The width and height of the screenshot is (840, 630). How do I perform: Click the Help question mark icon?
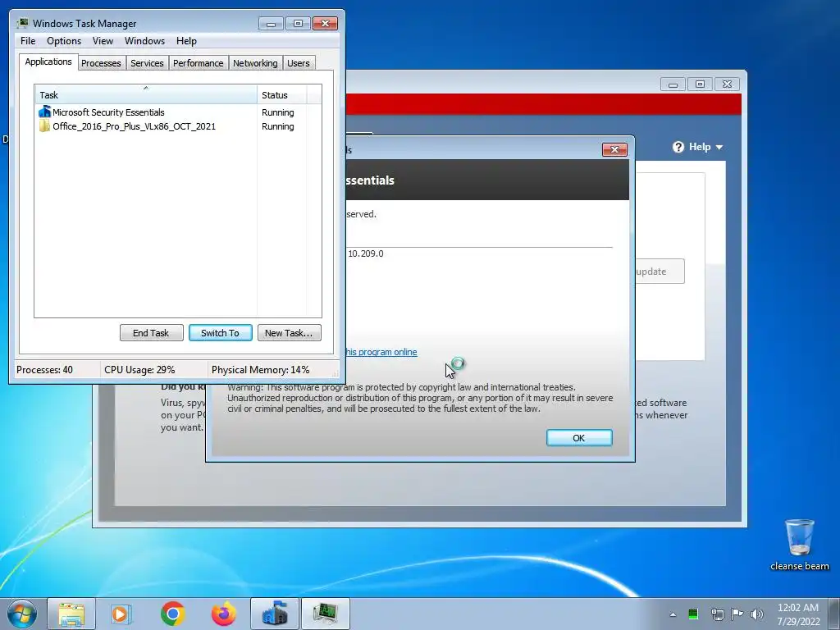(x=678, y=147)
